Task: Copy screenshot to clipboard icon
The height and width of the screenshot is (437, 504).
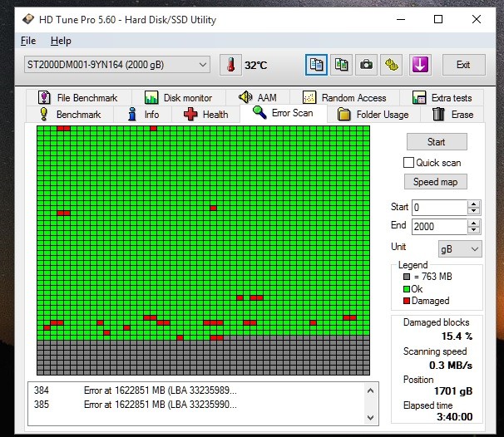Action: (x=341, y=65)
